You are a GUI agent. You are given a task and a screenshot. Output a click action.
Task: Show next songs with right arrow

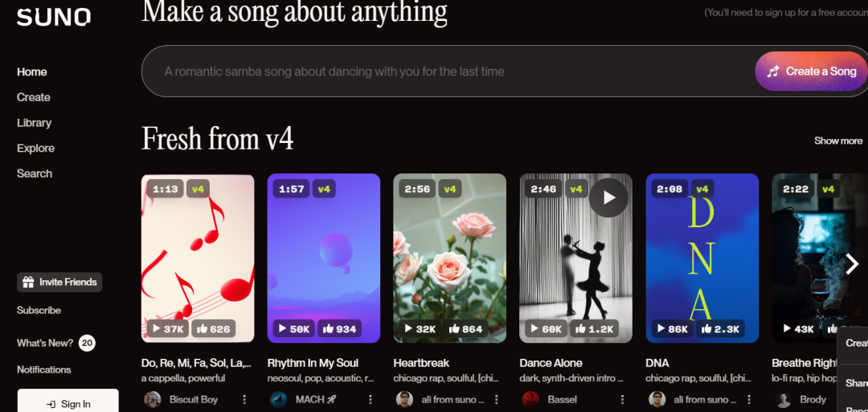[851, 264]
